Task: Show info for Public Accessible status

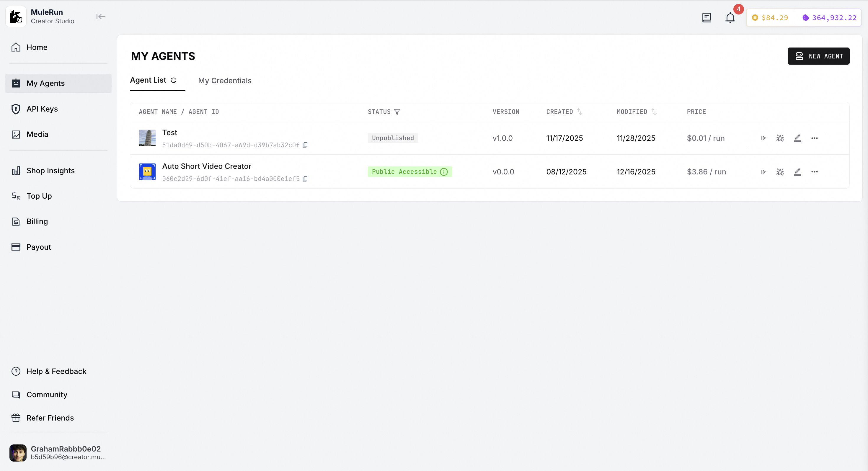Action: [x=444, y=172]
